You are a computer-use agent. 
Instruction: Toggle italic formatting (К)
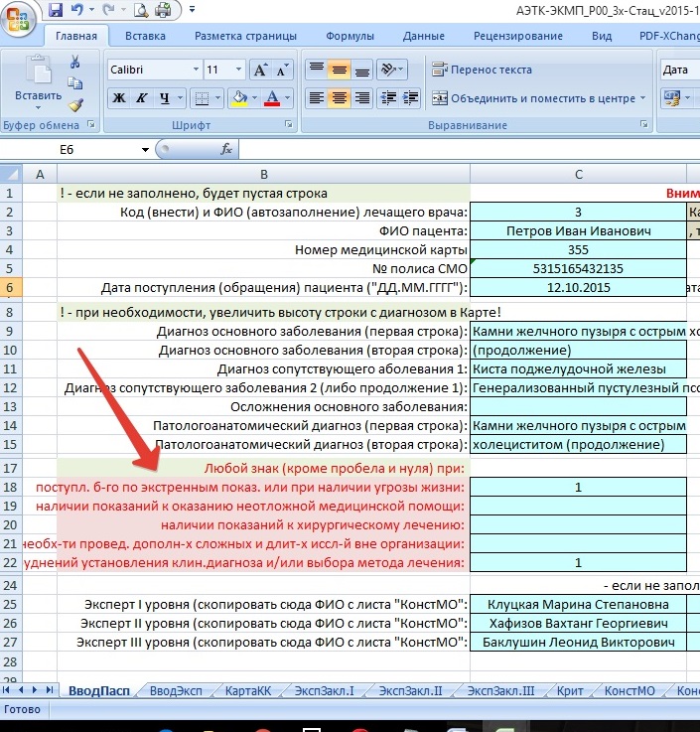[x=141, y=98]
